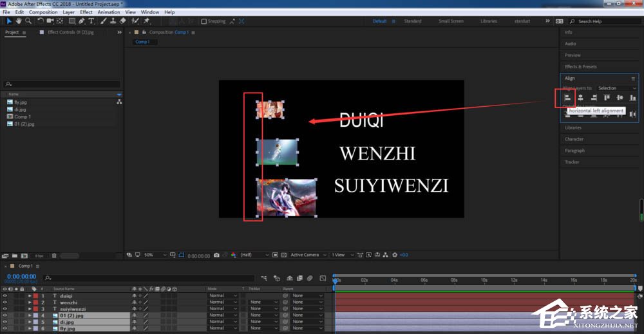Open the Align Layers to Selection dropdown
Image resolution: width=644 pixels, height=334 pixels.
tap(616, 88)
